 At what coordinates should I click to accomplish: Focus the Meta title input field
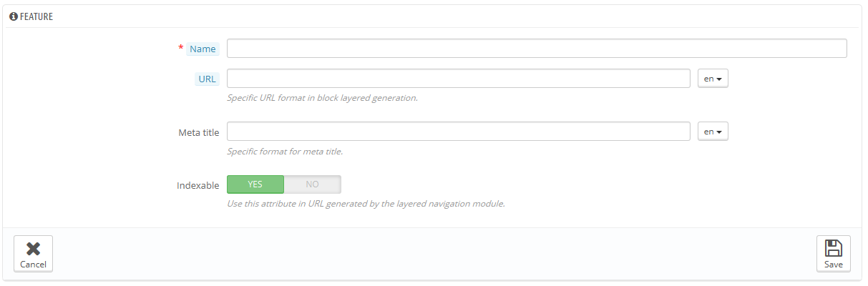(459, 132)
